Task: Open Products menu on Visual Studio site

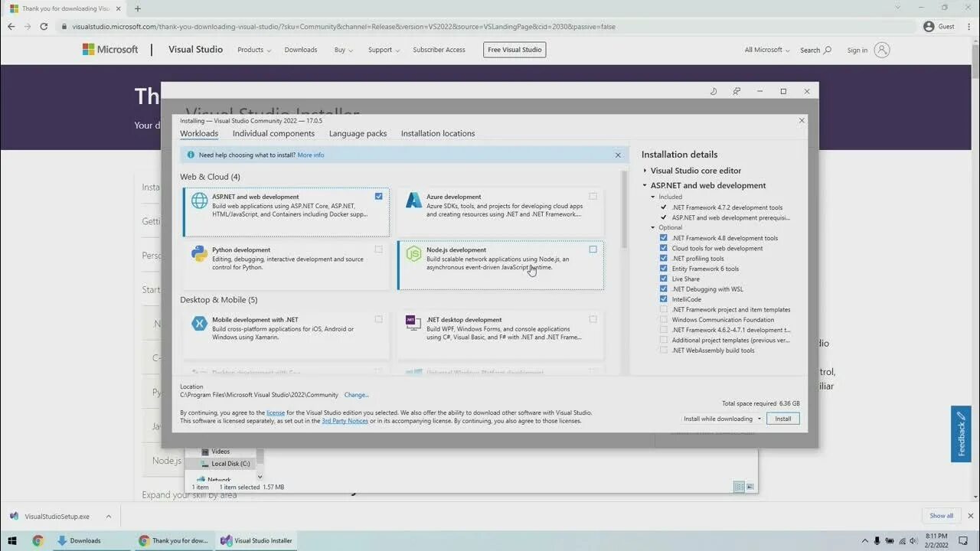Action: point(255,50)
